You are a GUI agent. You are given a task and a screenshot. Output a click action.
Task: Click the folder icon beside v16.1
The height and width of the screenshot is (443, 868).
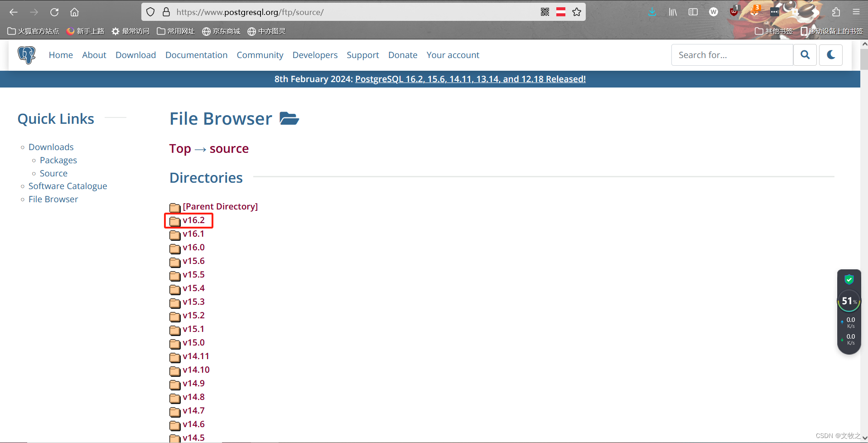click(175, 234)
